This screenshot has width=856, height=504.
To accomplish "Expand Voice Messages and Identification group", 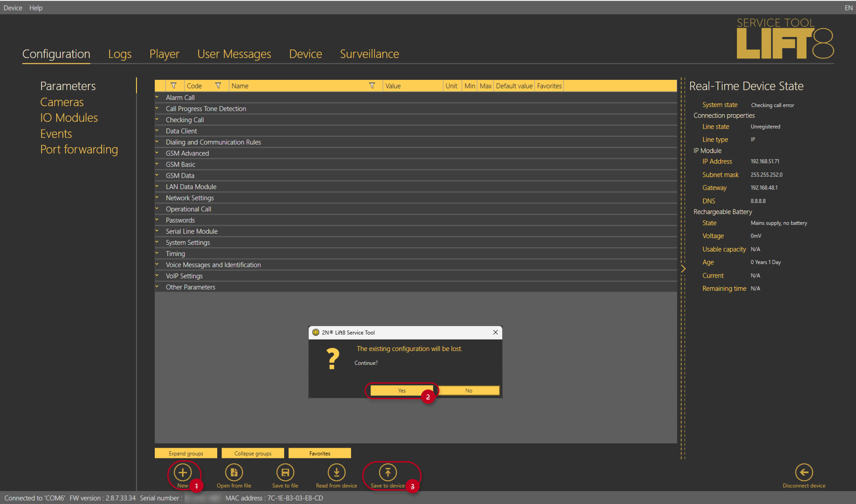I will pyautogui.click(x=157, y=264).
